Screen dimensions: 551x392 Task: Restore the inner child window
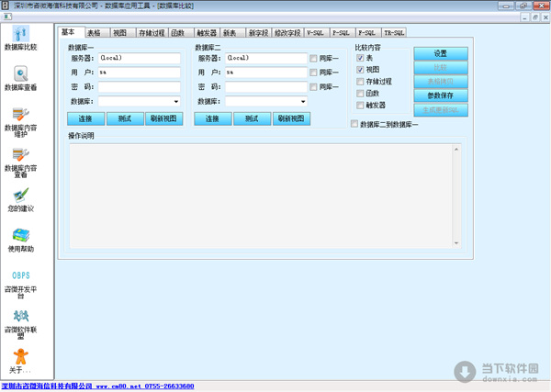535,17
